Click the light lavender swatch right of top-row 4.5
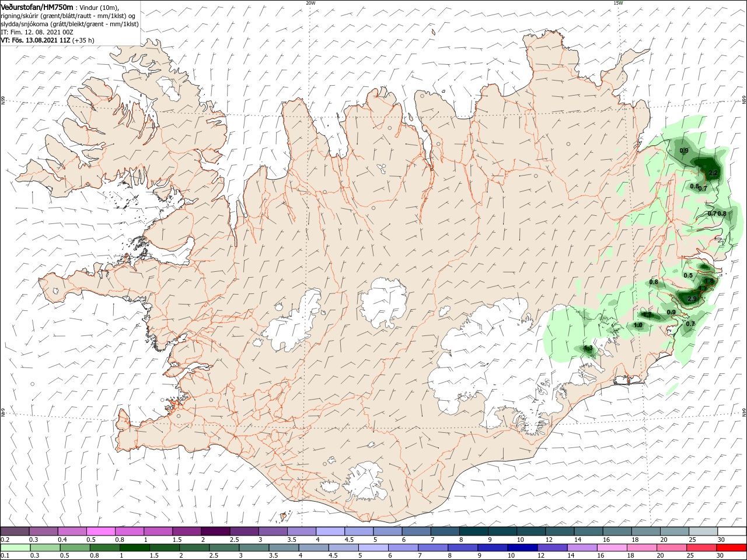Screen dimensions: 747x560 pos(358,531)
